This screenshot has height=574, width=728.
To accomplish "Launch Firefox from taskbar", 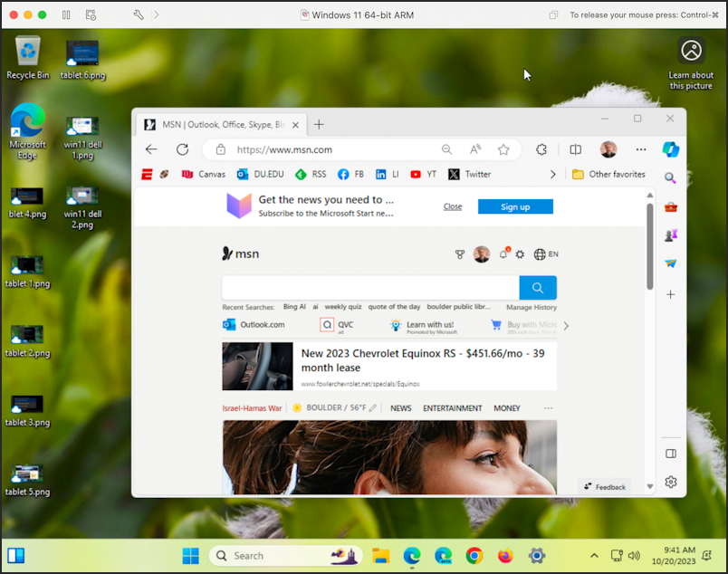I will (505, 556).
